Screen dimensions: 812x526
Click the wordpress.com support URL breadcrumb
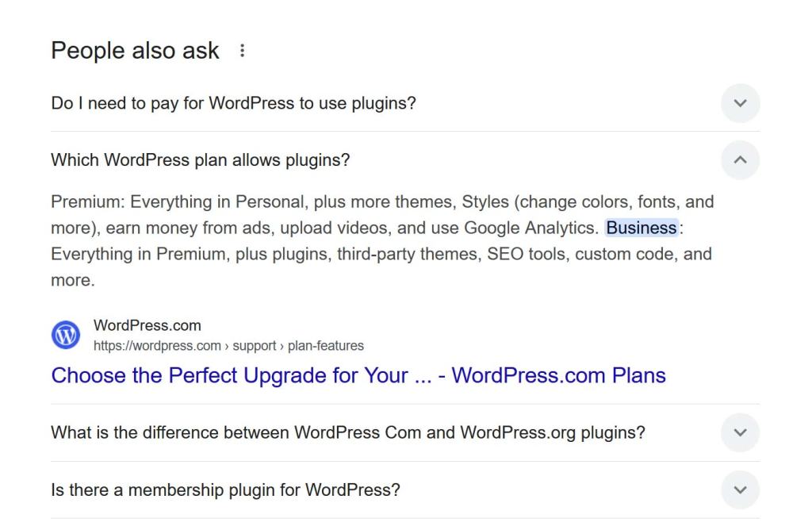(228, 346)
